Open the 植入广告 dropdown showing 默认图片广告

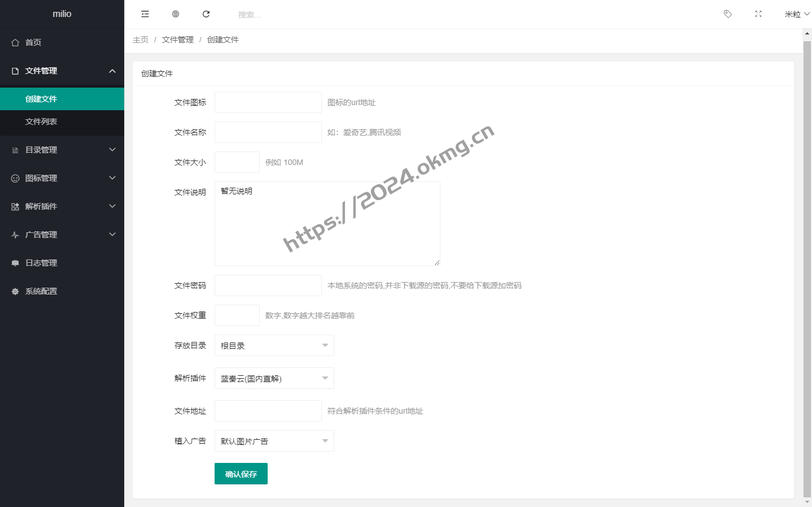point(274,441)
